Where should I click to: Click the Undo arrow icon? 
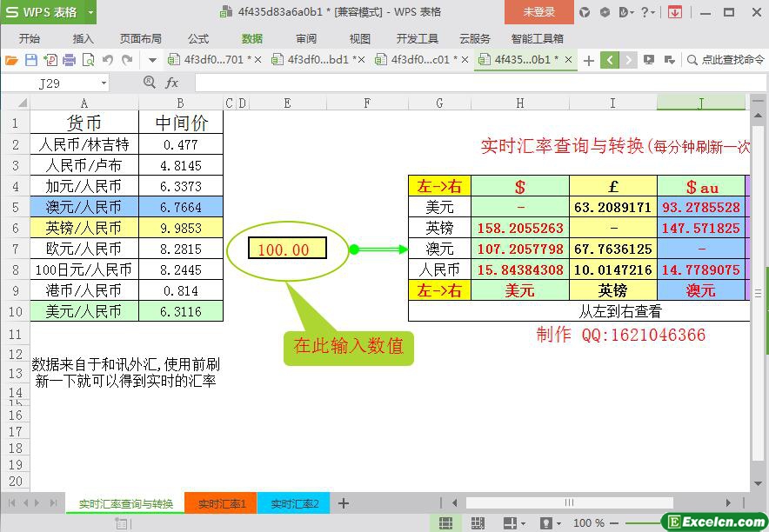point(108,60)
